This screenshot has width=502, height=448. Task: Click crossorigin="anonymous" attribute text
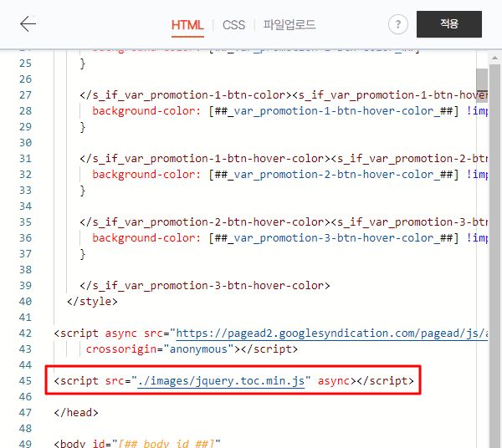pyautogui.click(x=160, y=349)
